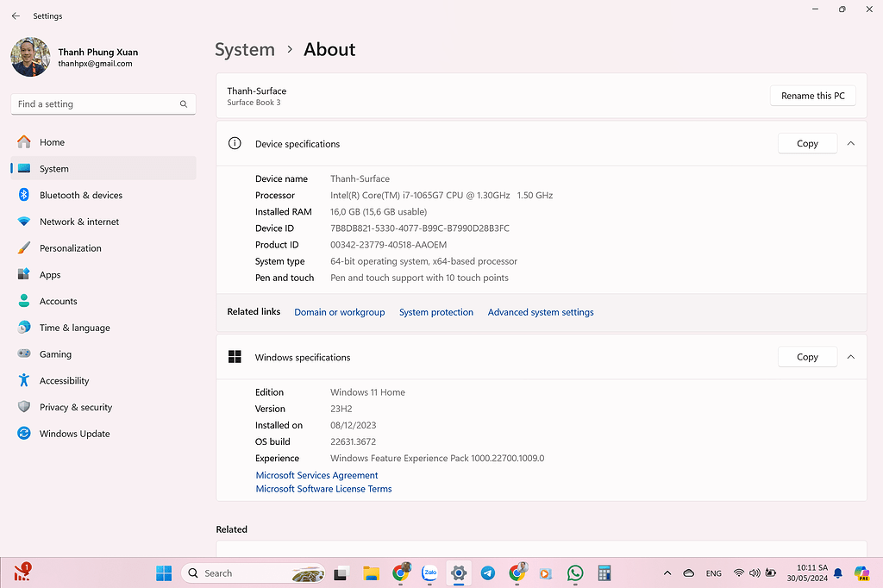Click the thanhpx@gmail.com account email

pos(95,64)
